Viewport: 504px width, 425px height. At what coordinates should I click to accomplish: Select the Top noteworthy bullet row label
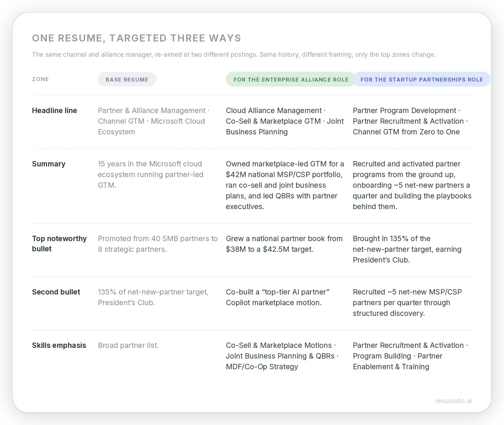(x=59, y=244)
